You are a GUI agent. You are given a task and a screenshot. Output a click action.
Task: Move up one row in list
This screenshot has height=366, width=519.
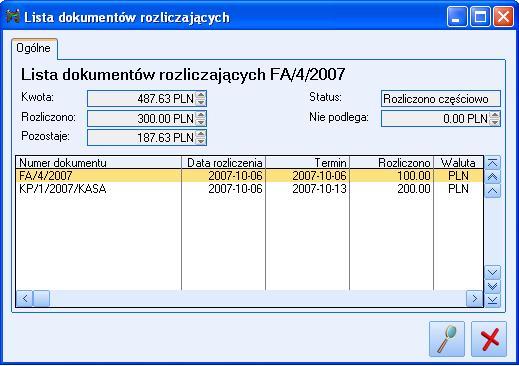click(493, 191)
